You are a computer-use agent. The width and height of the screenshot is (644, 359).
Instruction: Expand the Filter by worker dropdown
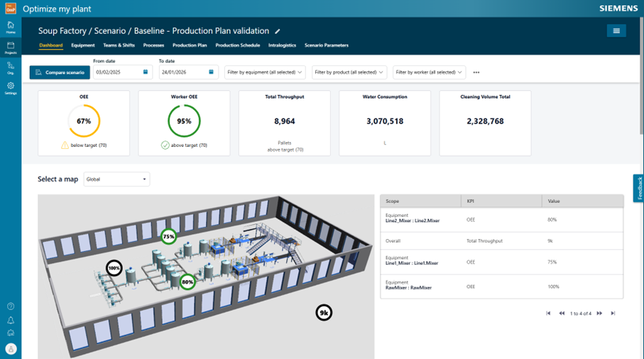click(430, 72)
